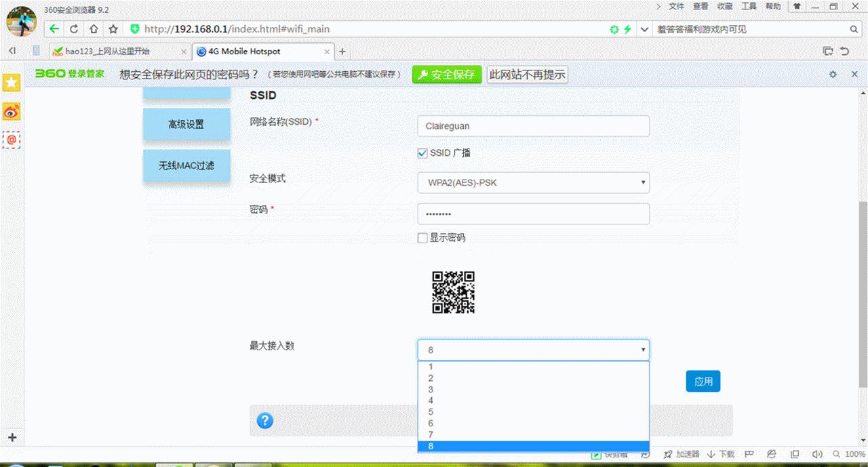
Task: Click the orange star favorites sidebar icon
Action: tap(11, 82)
